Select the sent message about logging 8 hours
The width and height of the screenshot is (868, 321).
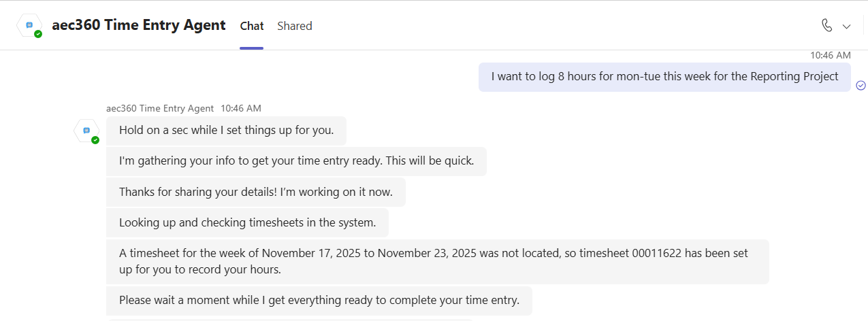pyautogui.click(x=664, y=77)
